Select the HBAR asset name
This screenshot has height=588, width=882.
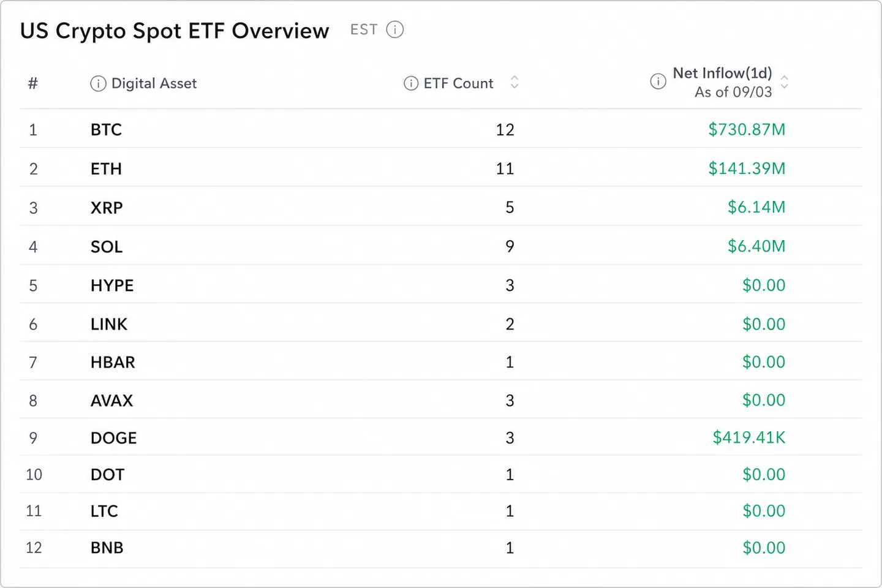coord(113,362)
